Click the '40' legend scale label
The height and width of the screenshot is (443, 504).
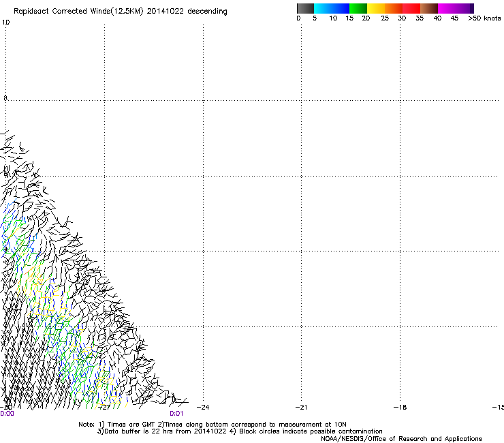pos(437,18)
